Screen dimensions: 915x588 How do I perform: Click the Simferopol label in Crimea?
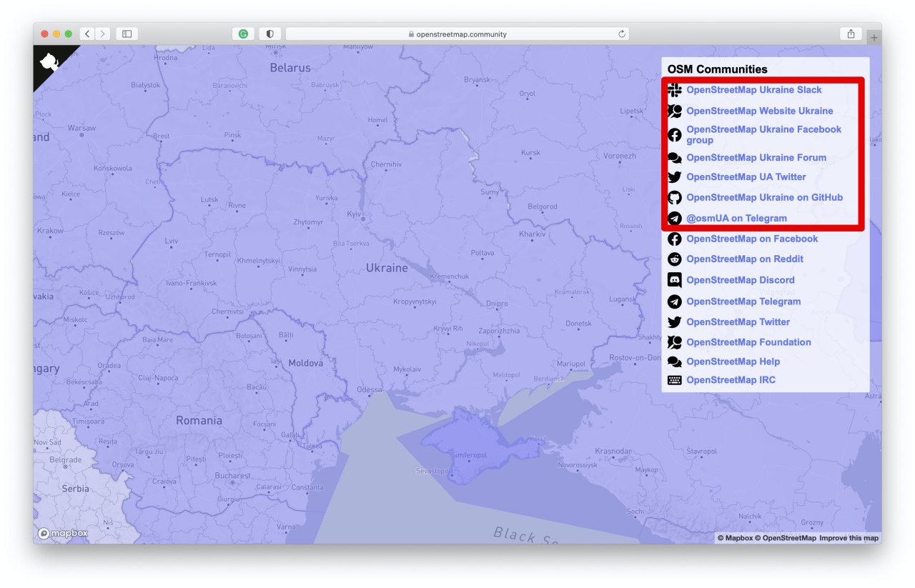(x=468, y=455)
